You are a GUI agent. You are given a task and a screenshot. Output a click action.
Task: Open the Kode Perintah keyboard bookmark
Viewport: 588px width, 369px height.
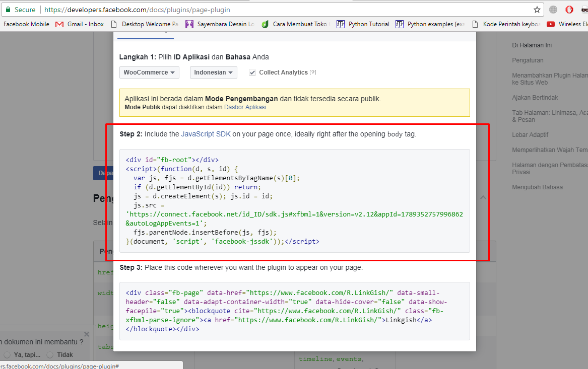click(x=505, y=24)
